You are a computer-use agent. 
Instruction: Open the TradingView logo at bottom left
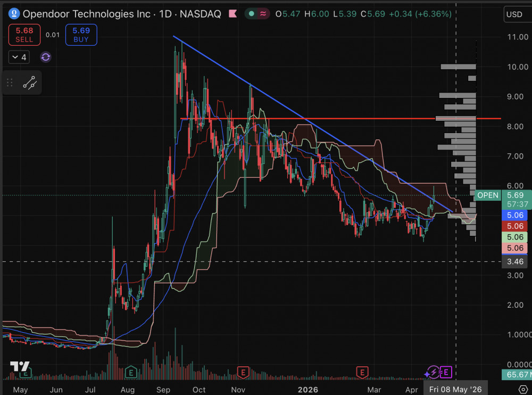click(20, 366)
